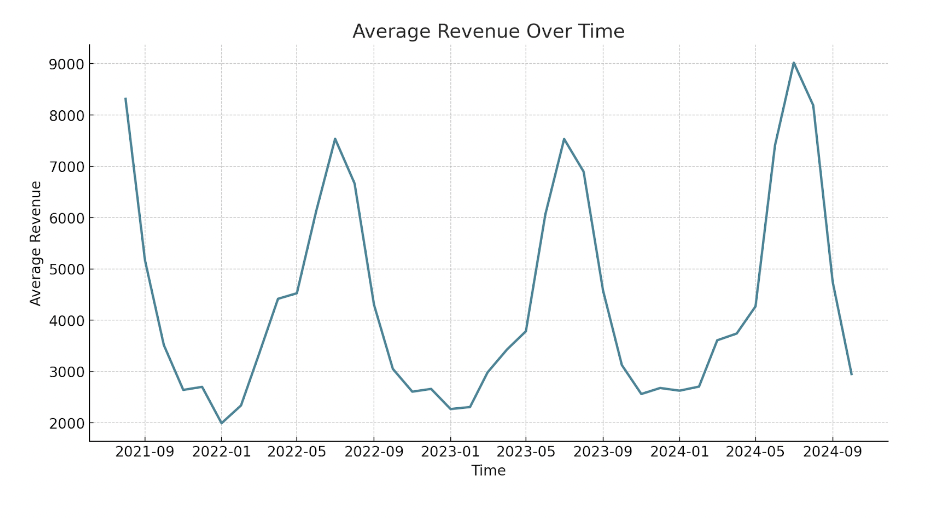932x518 pixels.
Task: Select the 2023-05 x-axis tick label
Action: [526, 452]
